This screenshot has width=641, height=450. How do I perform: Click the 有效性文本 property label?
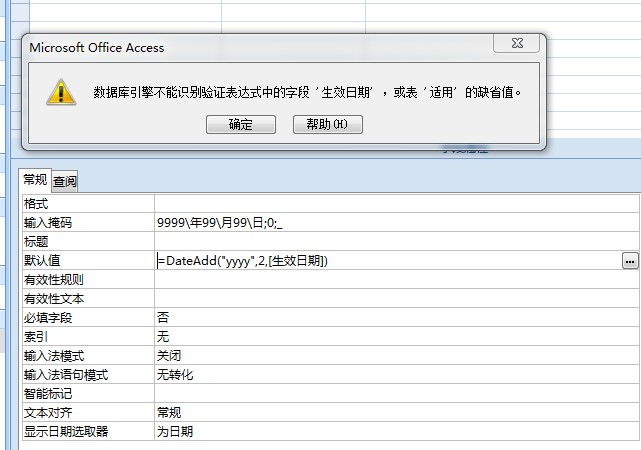54,299
